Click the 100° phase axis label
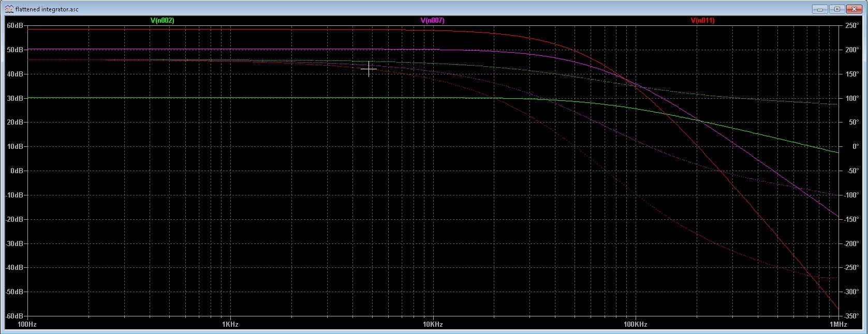This screenshot has width=868, height=334. (x=852, y=98)
